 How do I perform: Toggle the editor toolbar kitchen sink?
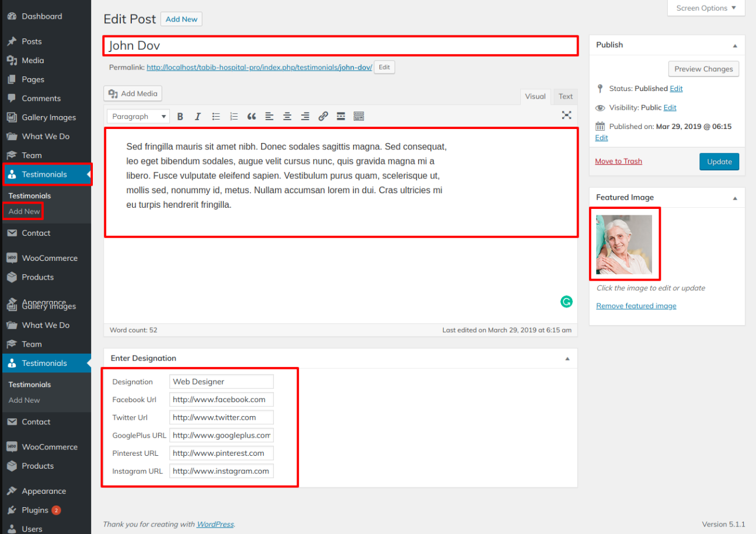click(359, 117)
